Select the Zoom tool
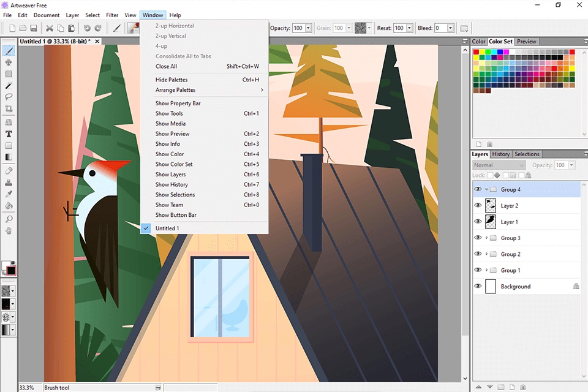 [9, 219]
